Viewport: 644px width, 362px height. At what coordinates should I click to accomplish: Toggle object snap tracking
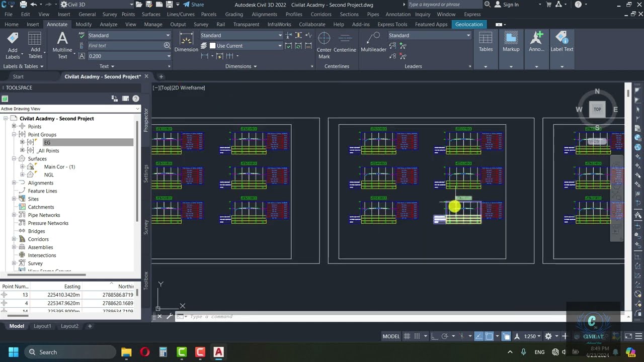tap(478, 336)
